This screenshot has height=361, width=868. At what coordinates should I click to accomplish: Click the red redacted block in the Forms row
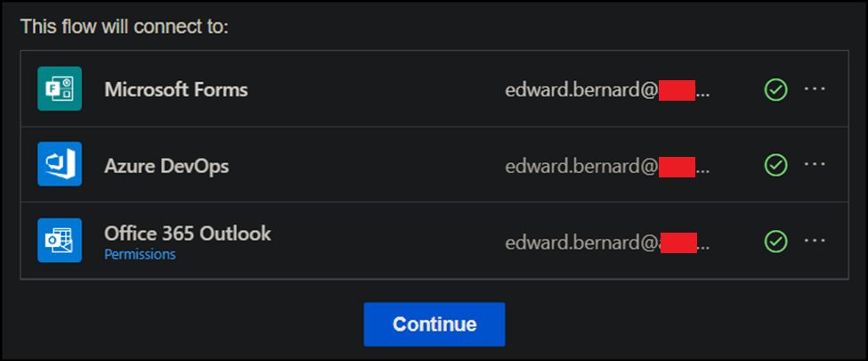click(x=677, y=89)
